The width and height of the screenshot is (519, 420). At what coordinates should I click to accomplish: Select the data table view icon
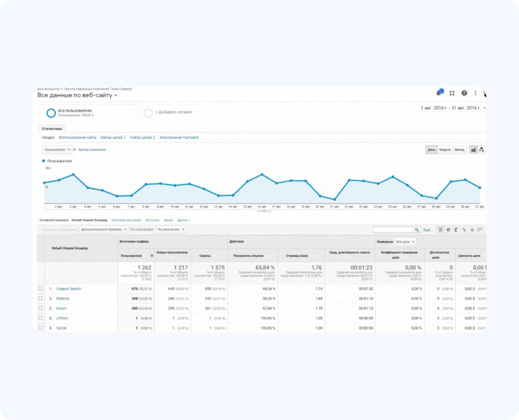pos(440,230)
